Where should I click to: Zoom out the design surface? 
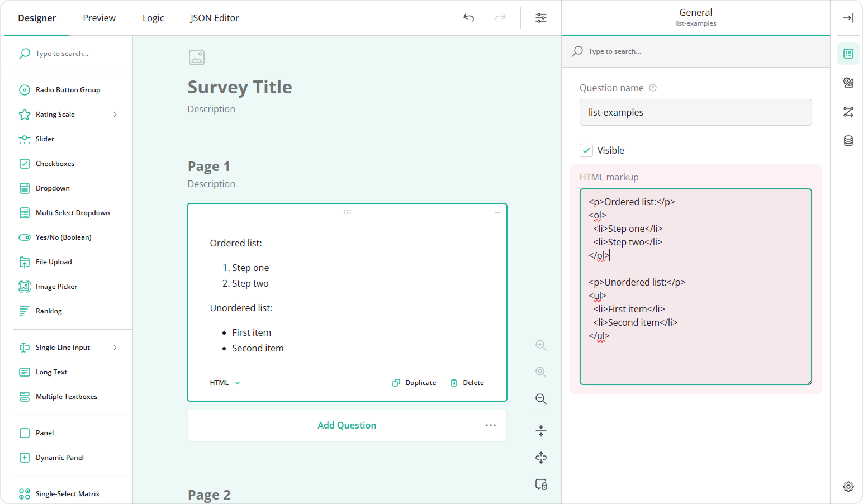[540, 399]
